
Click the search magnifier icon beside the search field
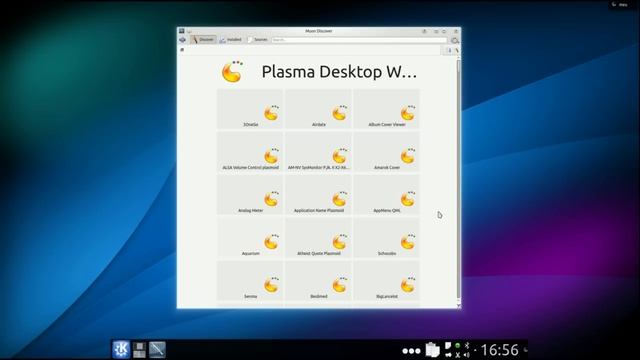pyautogui.click(x=454, y=40)
